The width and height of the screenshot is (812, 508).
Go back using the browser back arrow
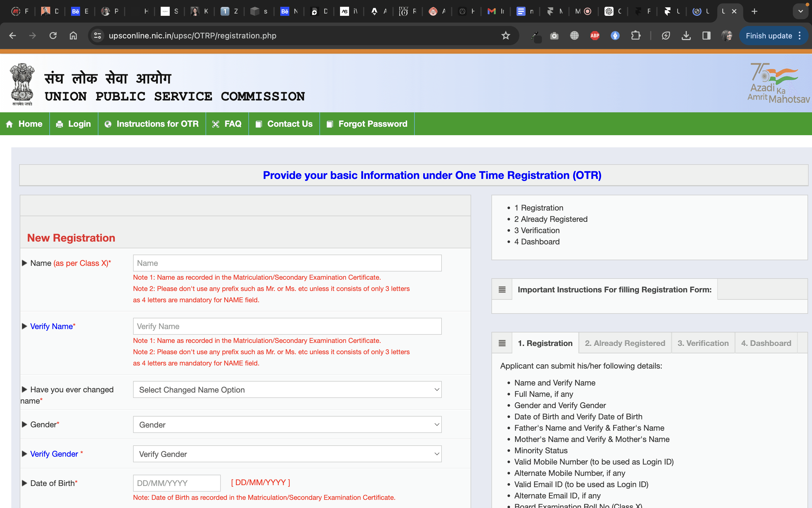point(13,36)
